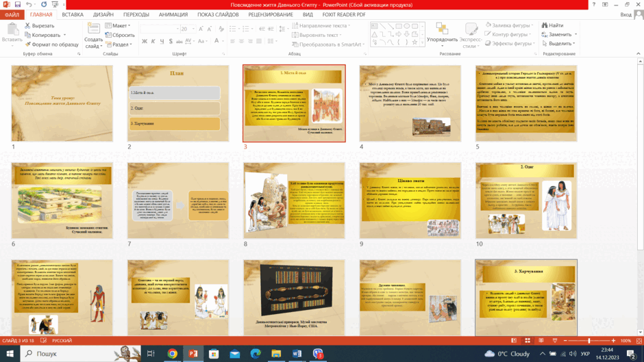Viewport: 644px width, 362px height.
Task: Open the Заменить dropdown arrow
Action: pos(575,34)
